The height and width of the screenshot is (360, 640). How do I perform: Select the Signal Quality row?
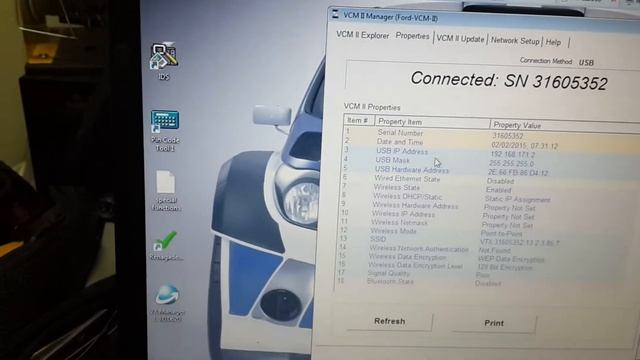click(485, 274)
